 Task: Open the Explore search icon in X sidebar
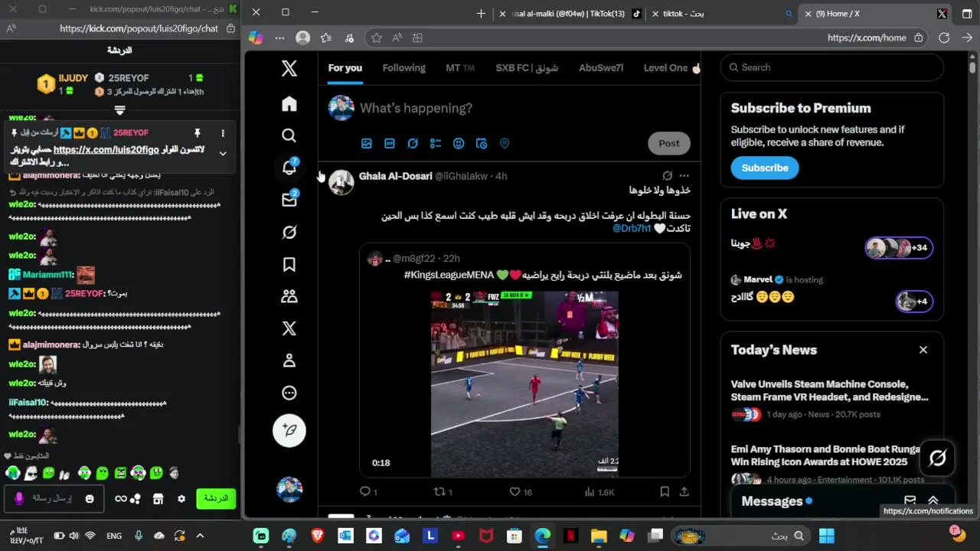(x=289, y=135)
